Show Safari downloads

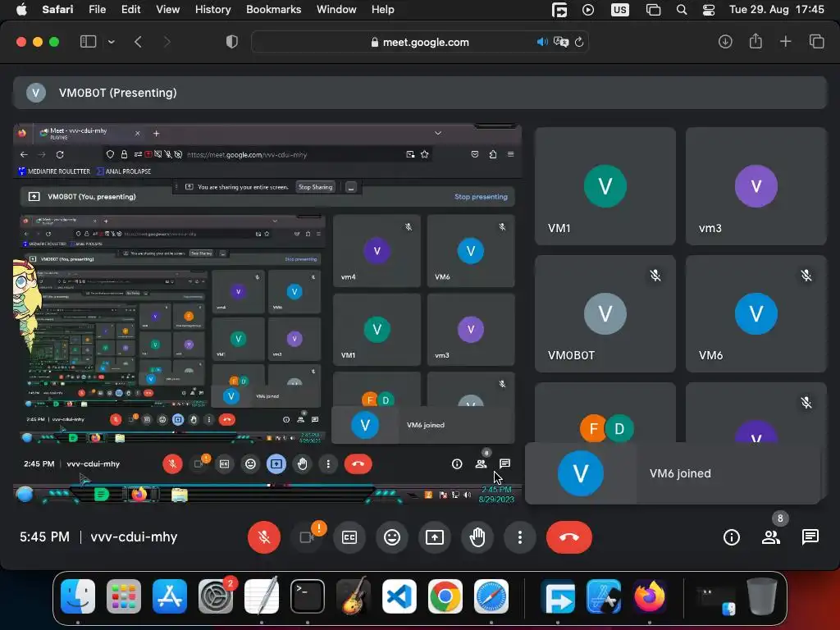pos(725,42)
